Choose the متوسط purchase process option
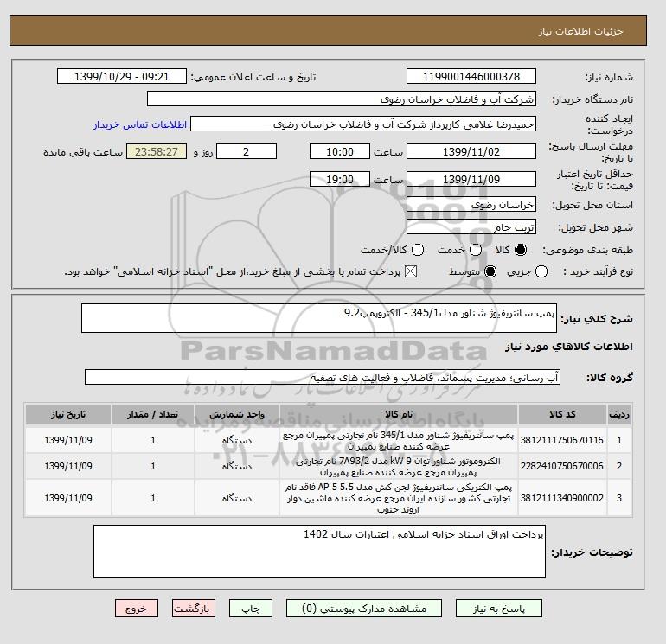 (490, 271)
